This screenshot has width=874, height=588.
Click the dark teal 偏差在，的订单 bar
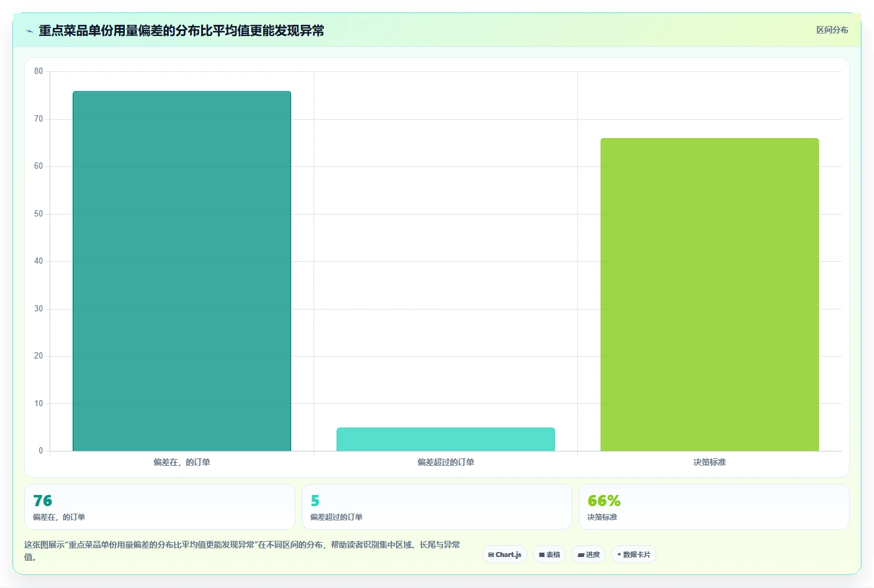182,271
